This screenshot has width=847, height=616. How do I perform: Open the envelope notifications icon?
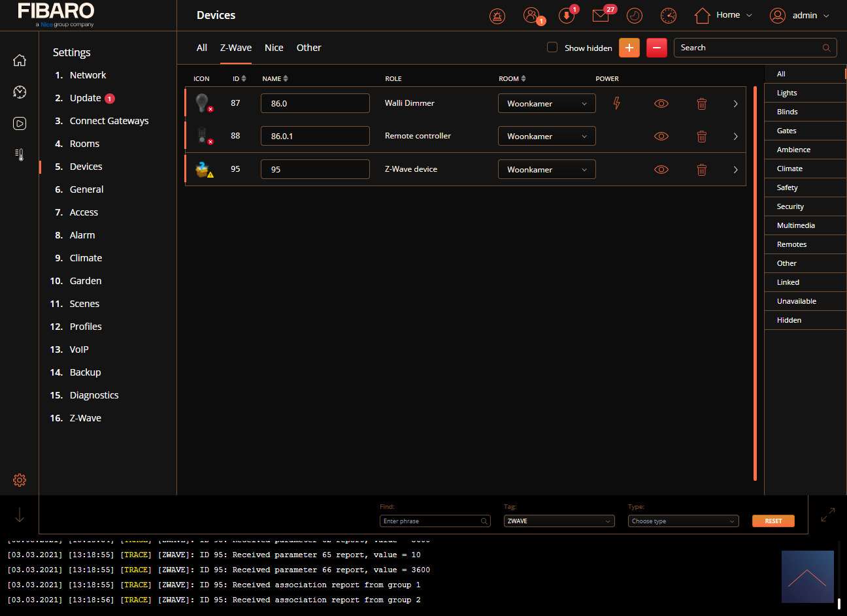tap(601, 16)
